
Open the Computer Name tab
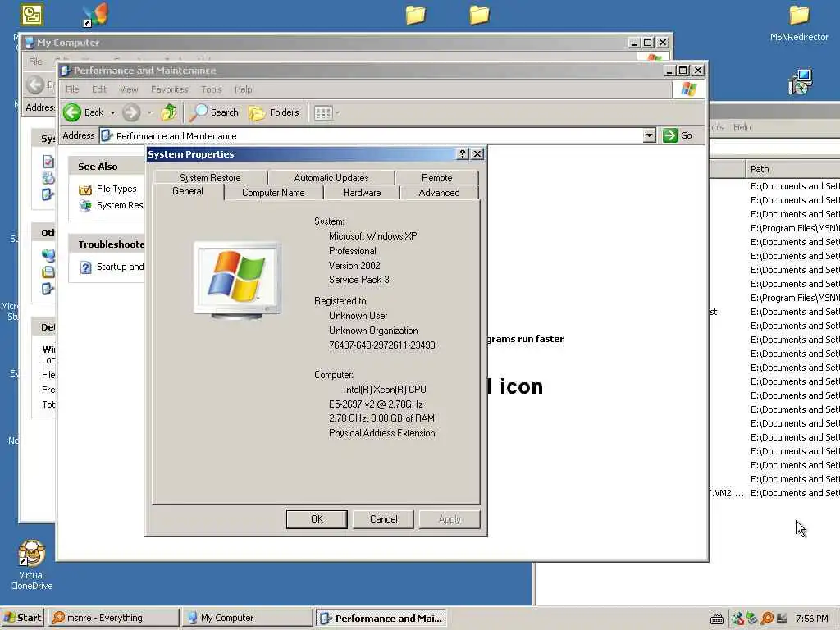273,193
